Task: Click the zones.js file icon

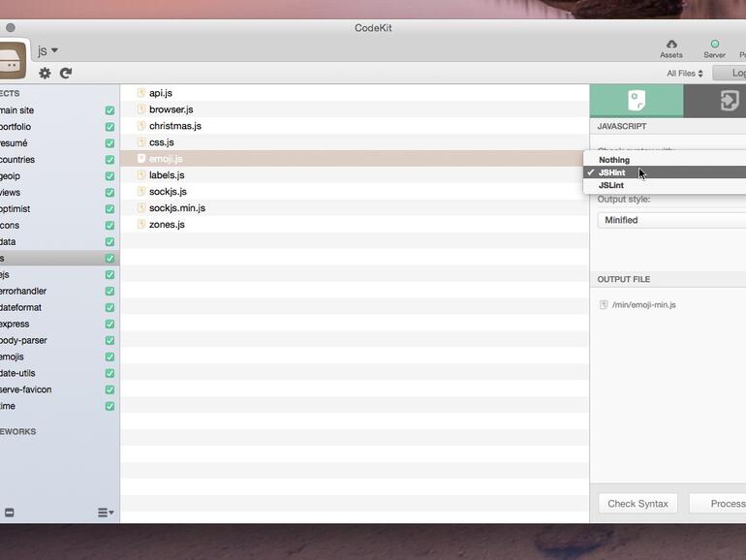Action: pos(140,224)
